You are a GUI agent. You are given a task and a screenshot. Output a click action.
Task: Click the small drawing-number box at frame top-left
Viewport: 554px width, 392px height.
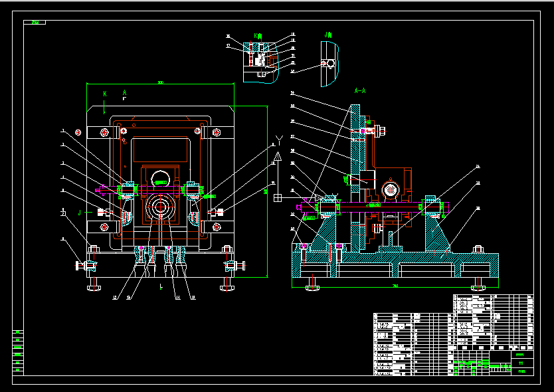35,23
